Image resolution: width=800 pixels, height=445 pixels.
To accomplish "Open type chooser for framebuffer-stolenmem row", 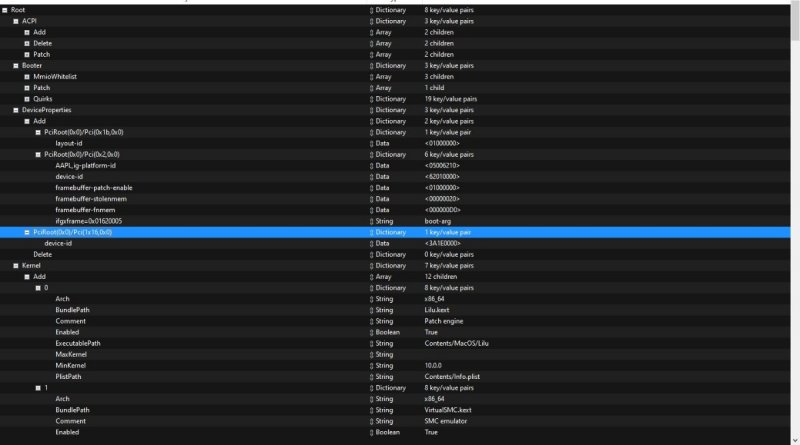I will pos(371,199).
